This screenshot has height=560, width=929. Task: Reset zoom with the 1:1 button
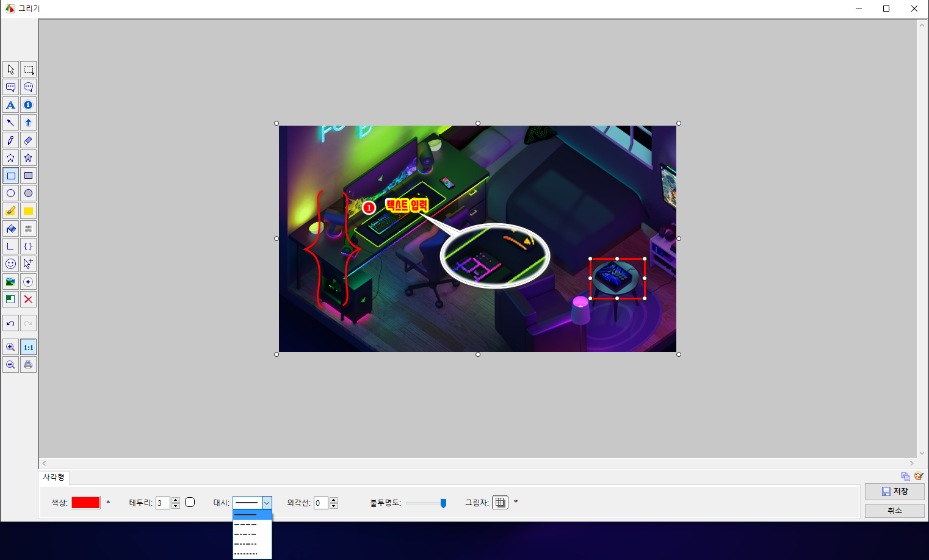[x=28, y=347]
